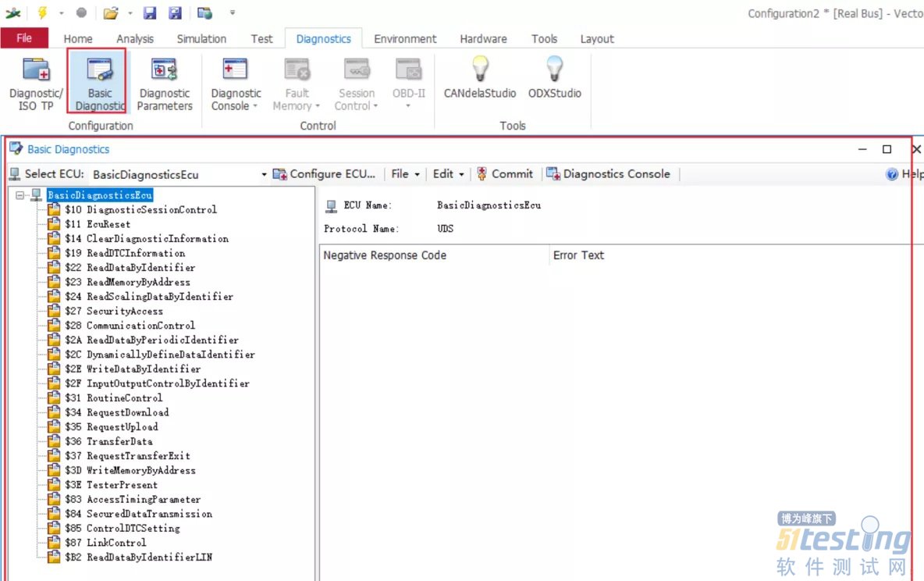Switch to the Hardware tab
This screenshot has height=581, width=924.
click(x=483, y=38)
